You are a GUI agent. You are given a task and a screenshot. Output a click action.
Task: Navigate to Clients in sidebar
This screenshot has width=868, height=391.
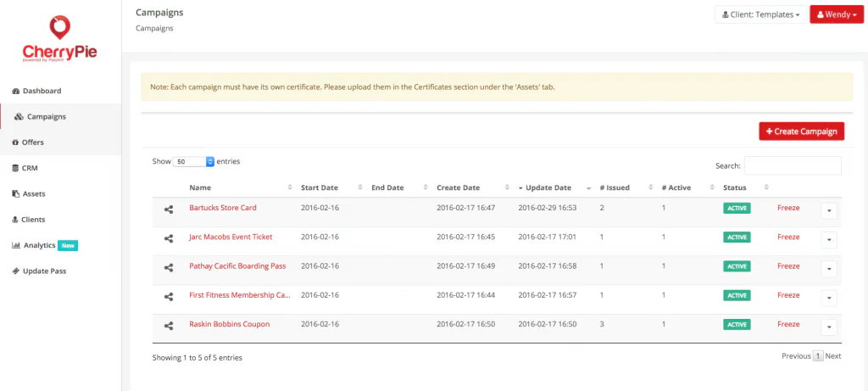click(x=28, y=220)
